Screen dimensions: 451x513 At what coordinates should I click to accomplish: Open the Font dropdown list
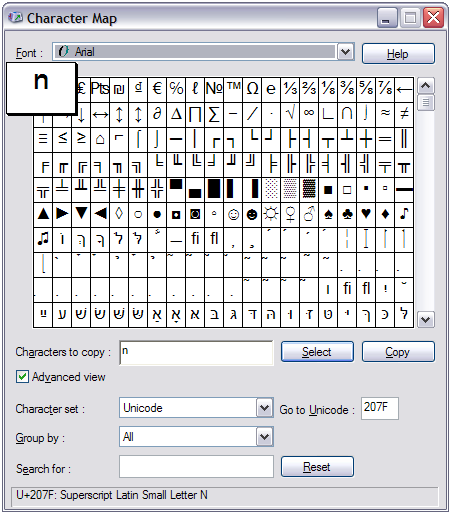(345, 52)
